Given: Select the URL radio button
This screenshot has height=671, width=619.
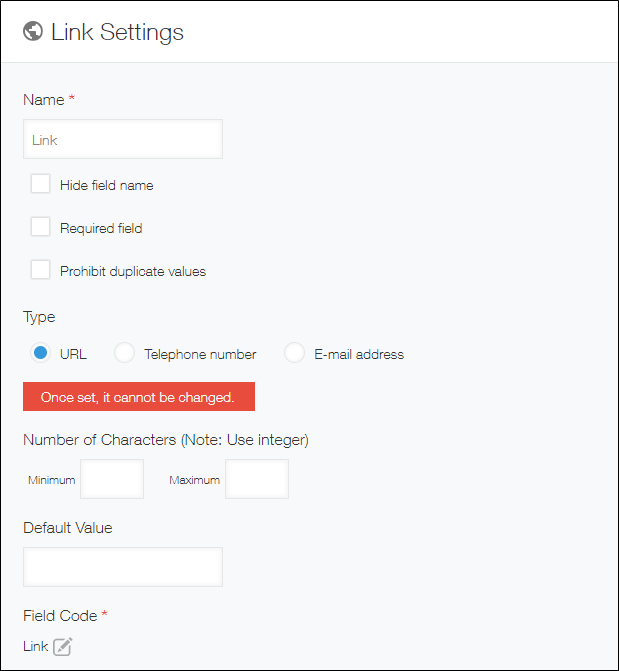Looking at the screenshot, I should (x=41, y=353).
